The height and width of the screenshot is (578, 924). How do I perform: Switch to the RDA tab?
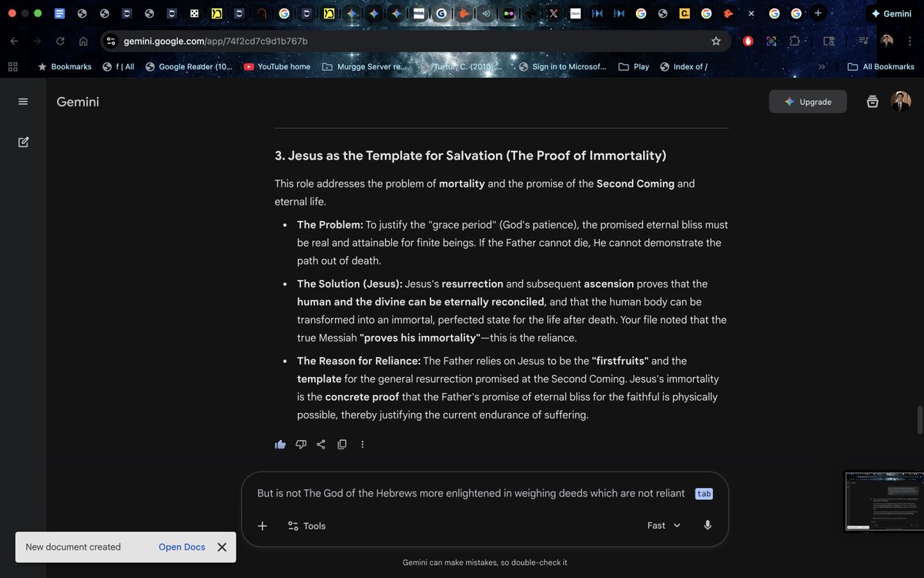pyautogui.click(x=418, y=13)
